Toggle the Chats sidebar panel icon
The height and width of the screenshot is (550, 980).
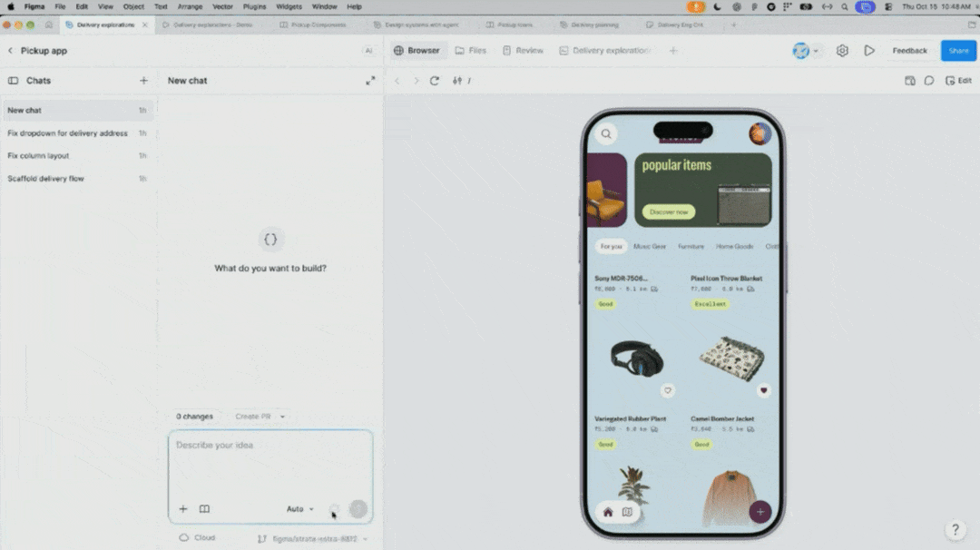[13, 81]
